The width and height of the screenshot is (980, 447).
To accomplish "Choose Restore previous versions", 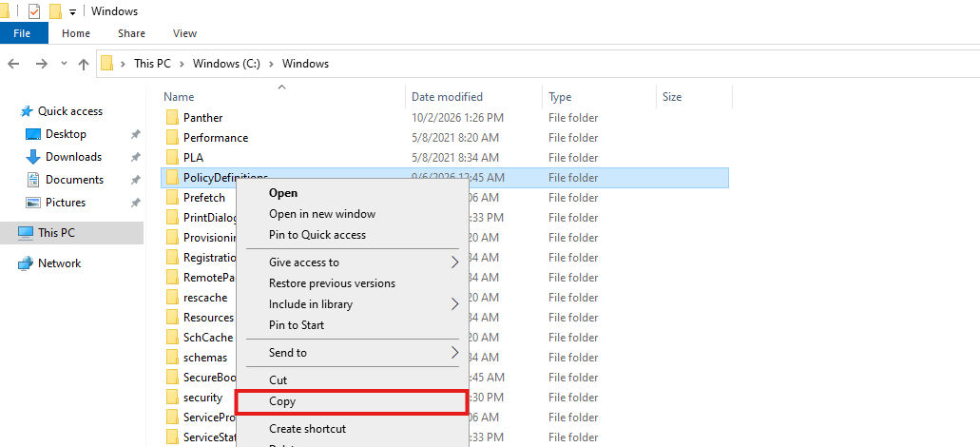I will click(x=352, y=283).
